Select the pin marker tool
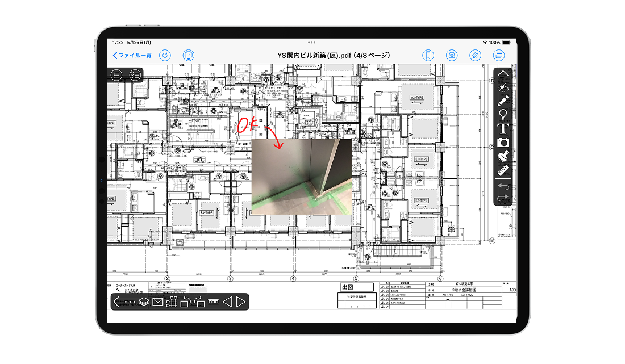 click(503, 115)
